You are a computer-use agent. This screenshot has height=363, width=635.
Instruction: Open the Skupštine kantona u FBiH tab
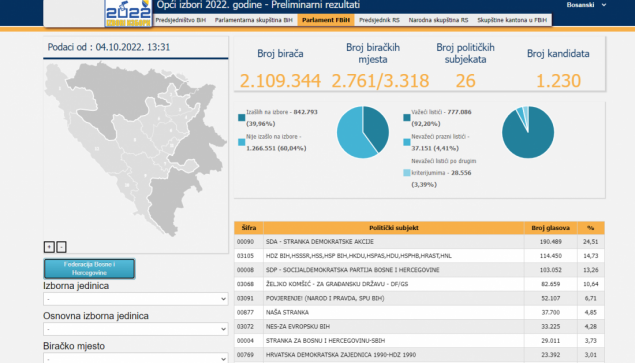pos(512,20)
